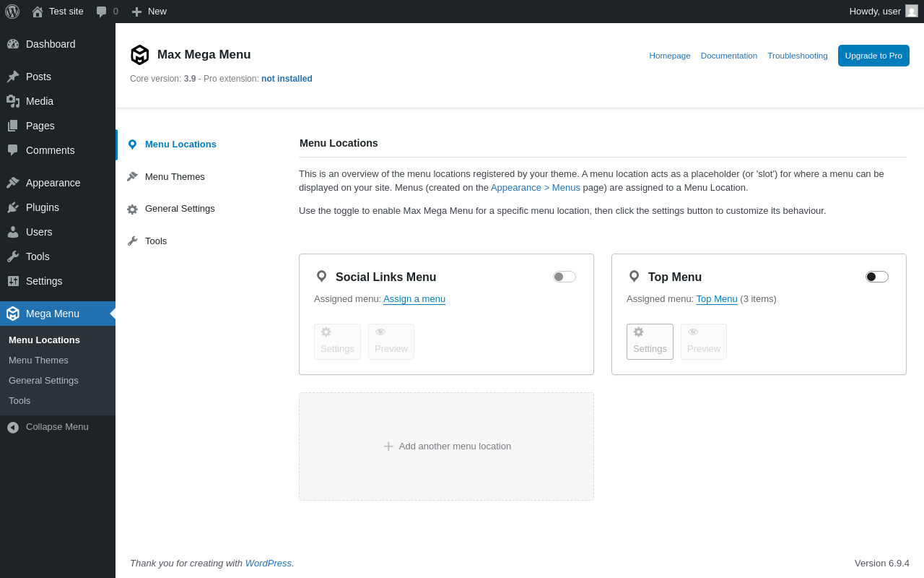Add another menu location

[x=447, y=447]
